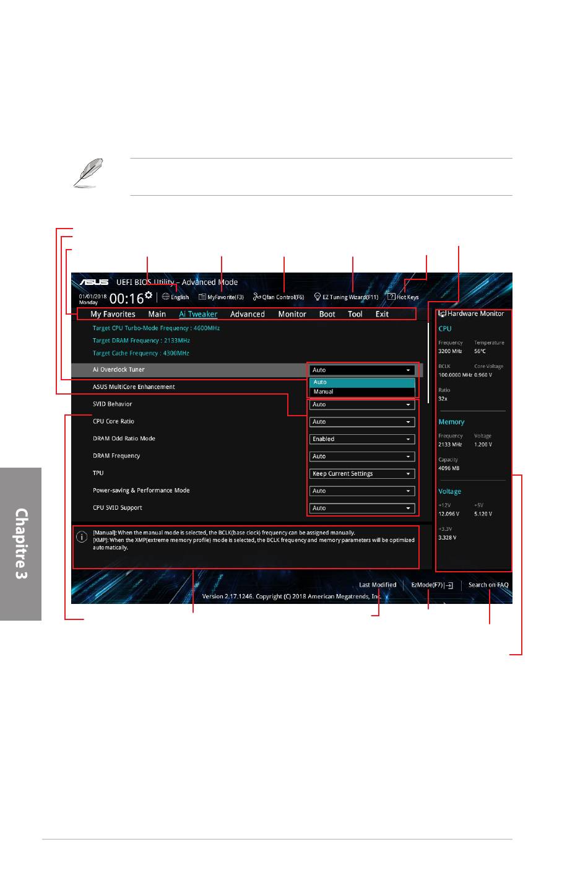Viewport: 588px width, 887px height.
Task: Click the 01/01/2018 Monday date
Action: tap(92, 299)
